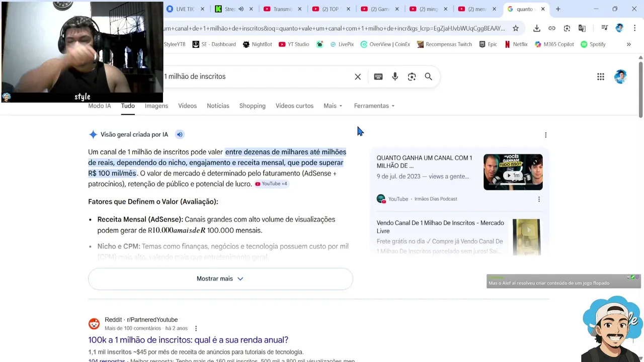Open the Vendo Canal Mercado Livre link

[440, 227]
